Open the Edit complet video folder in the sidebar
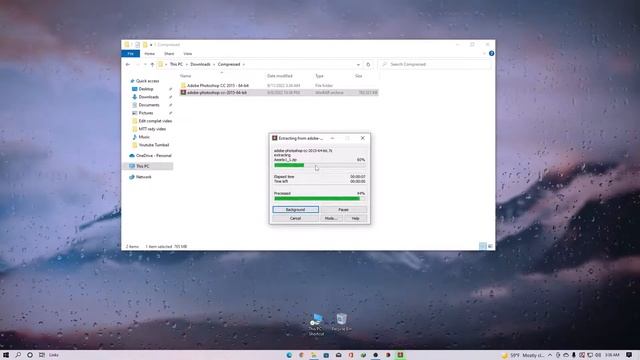640x360 pixels. pos(155,121)
